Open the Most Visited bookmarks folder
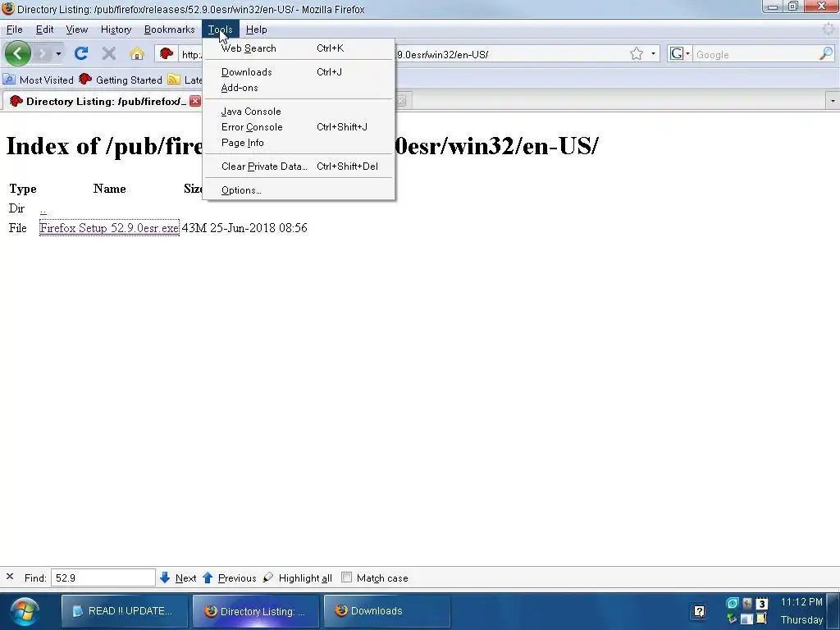Image resolution: width=840 pixels, height=630 pixels. 39,80
